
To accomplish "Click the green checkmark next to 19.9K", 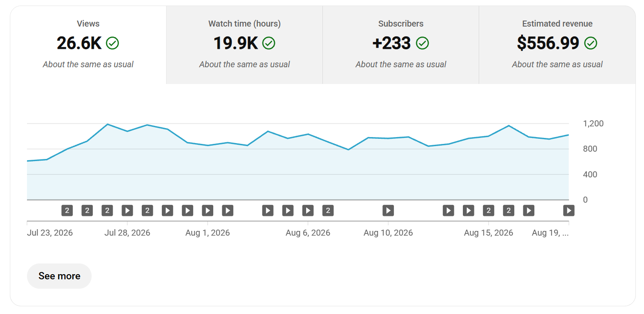I will (269, 43).
